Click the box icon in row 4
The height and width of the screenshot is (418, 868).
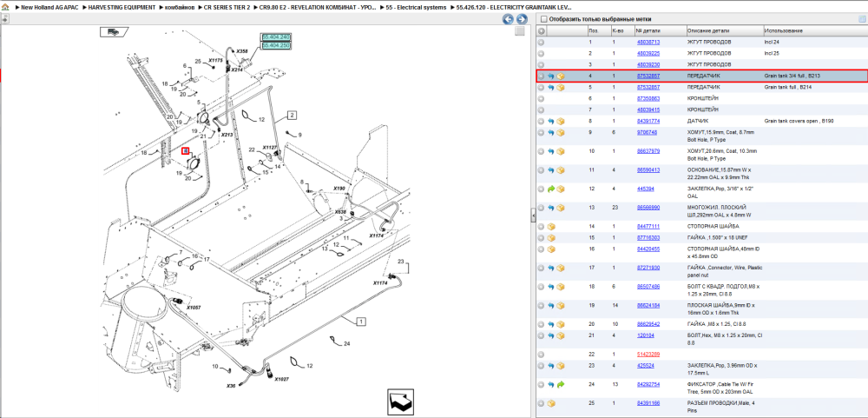560,76
